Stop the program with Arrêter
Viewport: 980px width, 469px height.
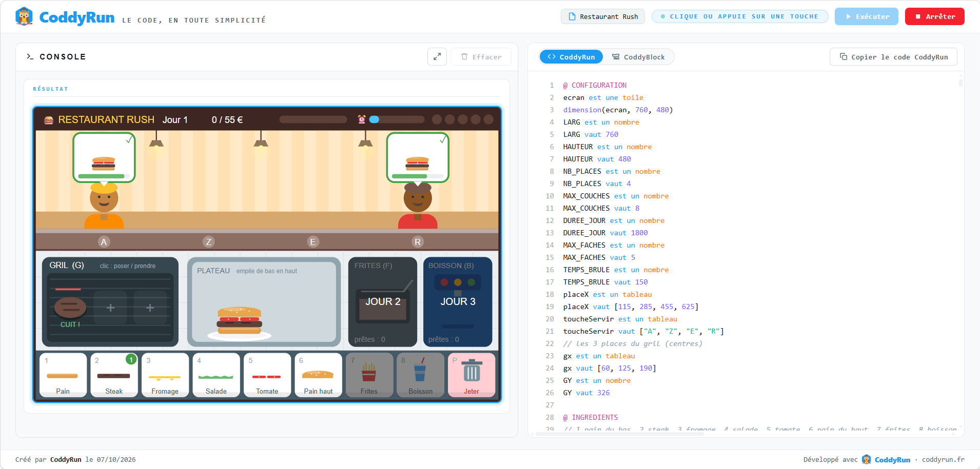935,16
